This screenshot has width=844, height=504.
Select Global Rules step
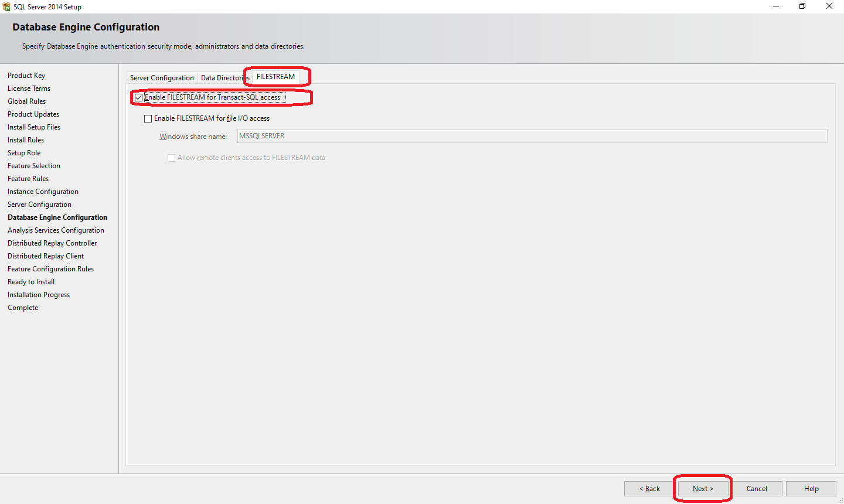pos(26,101)
